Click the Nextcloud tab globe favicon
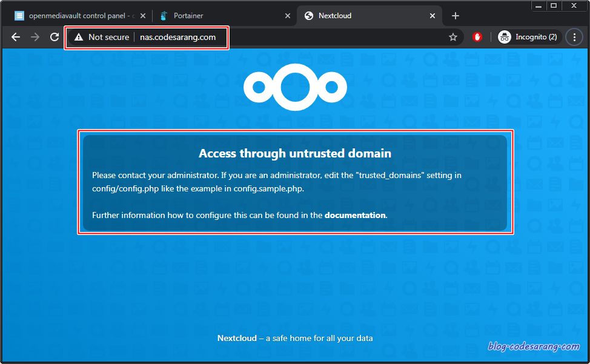 tap(309, 16)
